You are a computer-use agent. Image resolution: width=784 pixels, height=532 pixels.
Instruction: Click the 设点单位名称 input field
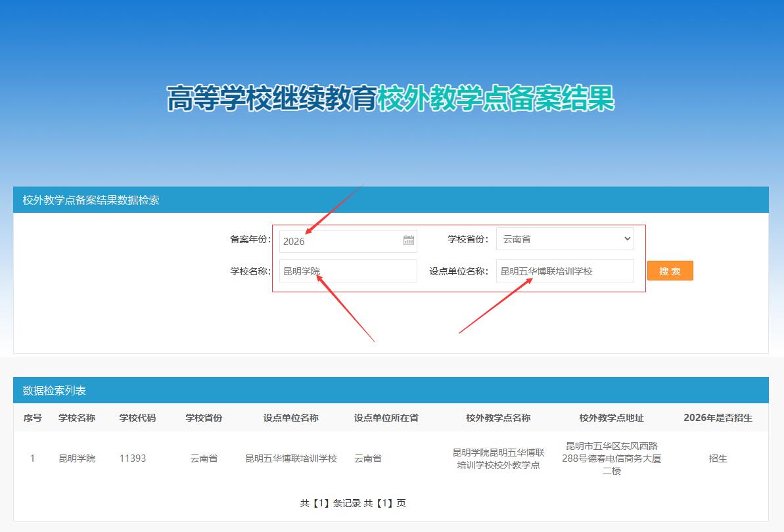click(565, 271)
